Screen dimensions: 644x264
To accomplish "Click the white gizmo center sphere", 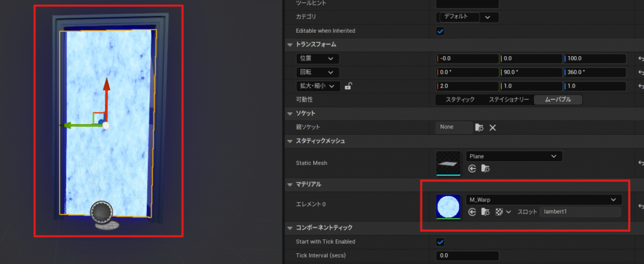I will click(106, 126).
